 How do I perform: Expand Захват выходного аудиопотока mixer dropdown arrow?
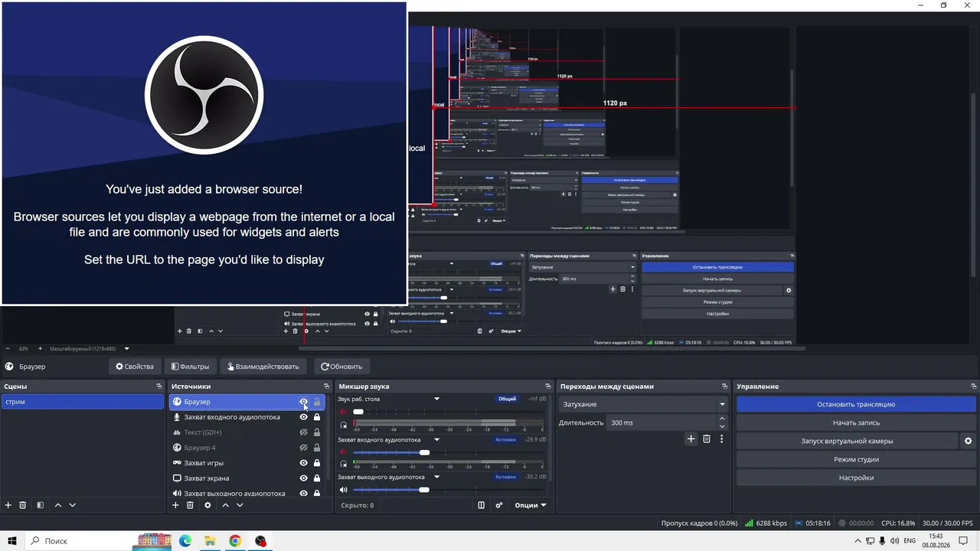pos(437,477)
